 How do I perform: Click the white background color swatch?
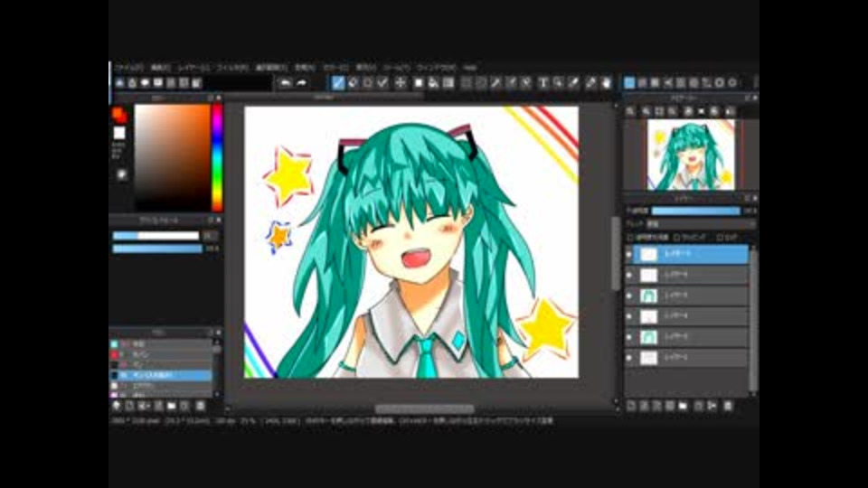point(119,134)
